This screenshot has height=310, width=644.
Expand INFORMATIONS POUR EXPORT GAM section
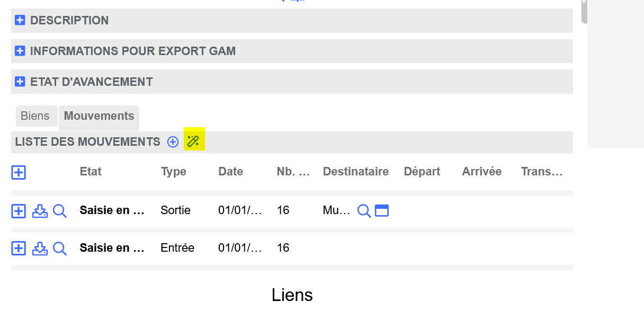[20, 51]
